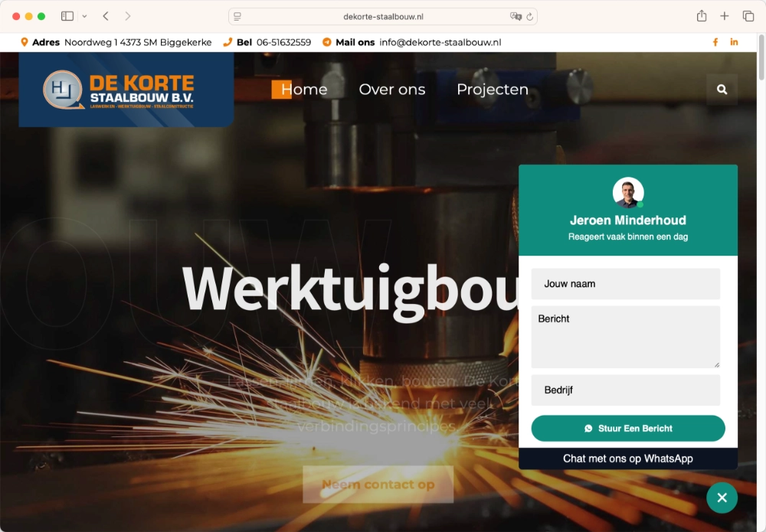Open a new tab with the plus icon
The width and height of the screenshot is (766, 532).
tap(725, 15)
